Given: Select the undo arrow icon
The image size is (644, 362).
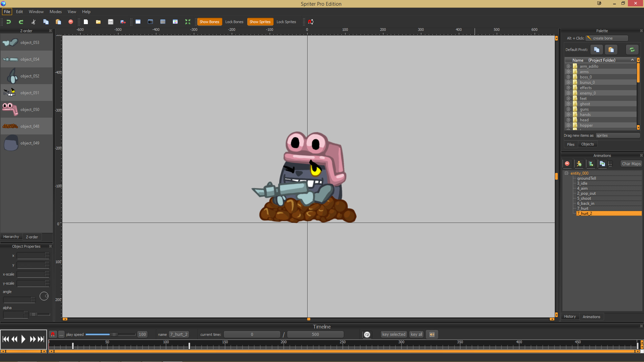Looking at the screenshot, I should pos(8,21).
